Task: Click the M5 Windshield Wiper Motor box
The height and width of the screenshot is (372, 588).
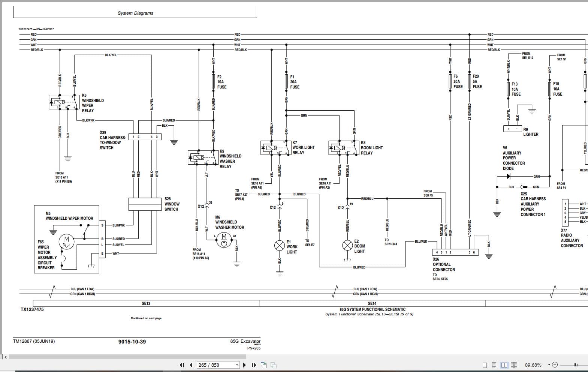Action: pyautogui.click(x=67, y=239)
